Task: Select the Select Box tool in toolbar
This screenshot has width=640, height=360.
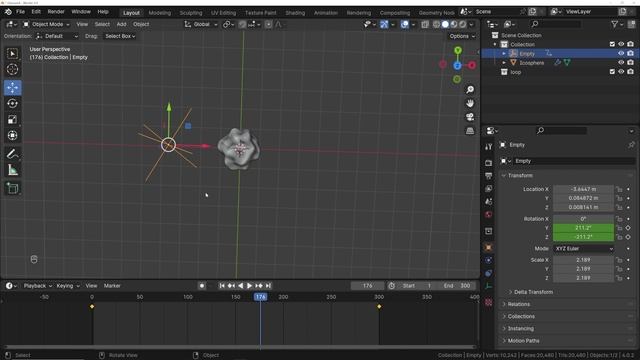Action: [x=12, y=54]
